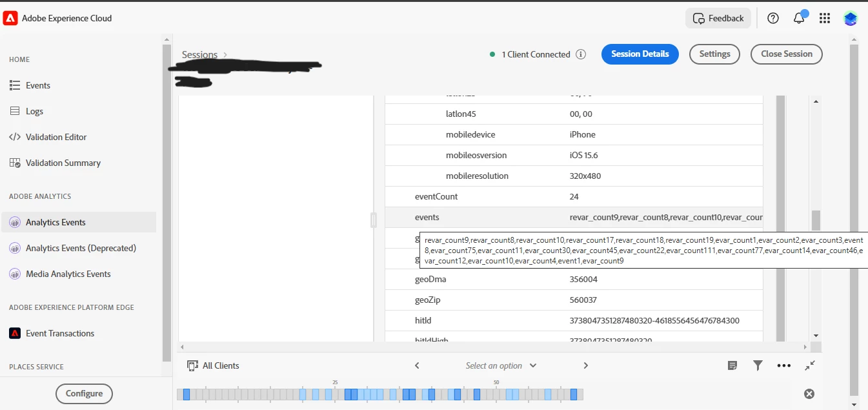Click the Validation Editor code icon
This screenshot has width=868, height=410.
click(15, 137)
